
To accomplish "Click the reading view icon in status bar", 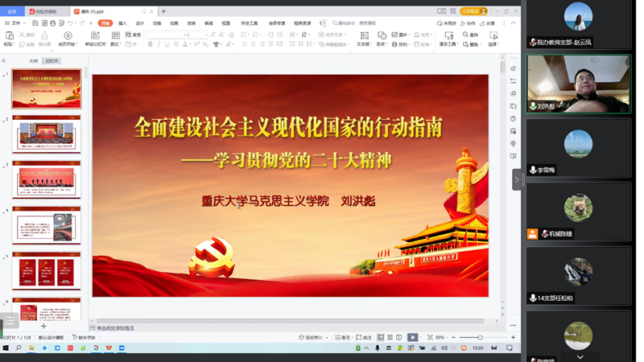I will [x=399, y=337].
